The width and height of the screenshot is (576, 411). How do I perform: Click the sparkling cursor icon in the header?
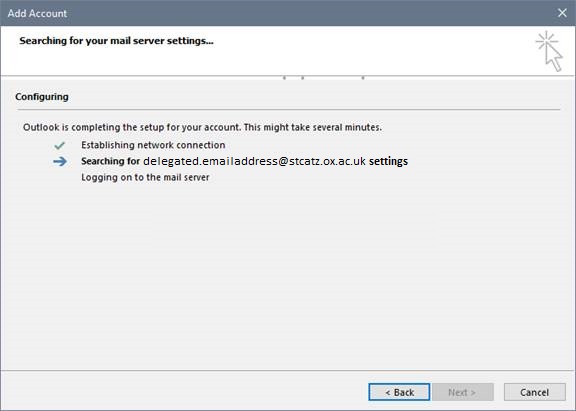(x=549, y=51)
